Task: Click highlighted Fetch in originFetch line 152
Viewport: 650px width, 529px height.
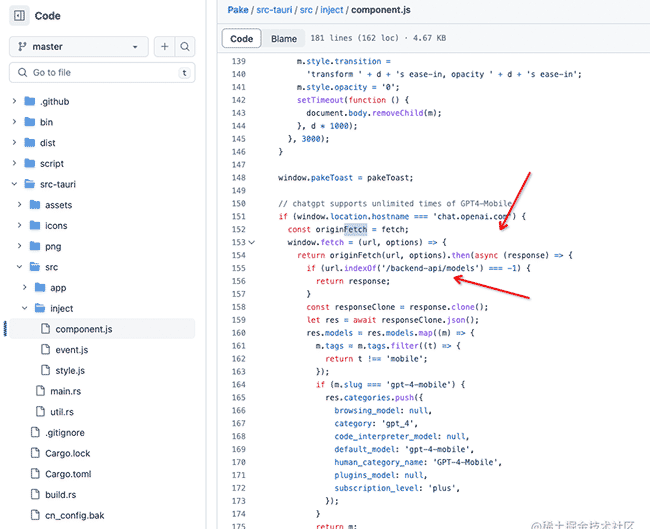Action: [x=355, y=229]
